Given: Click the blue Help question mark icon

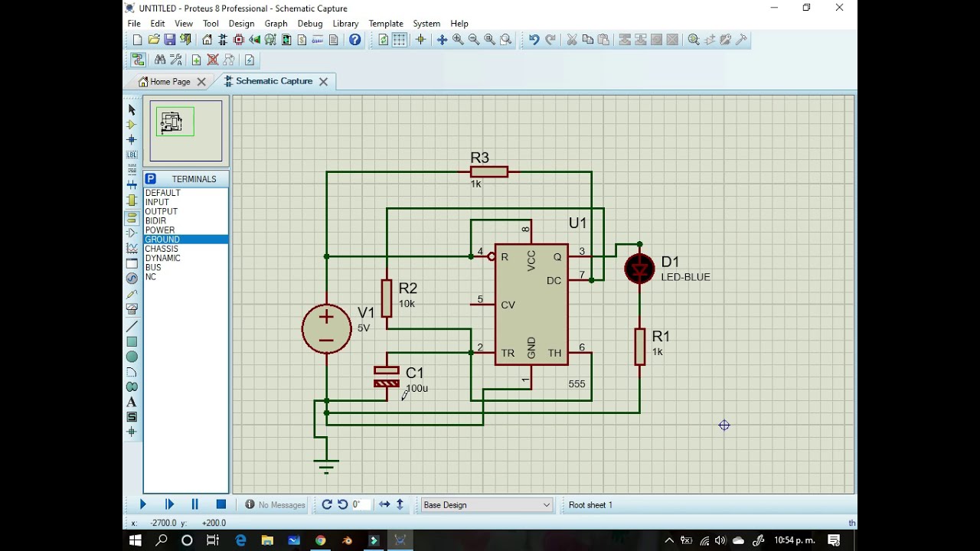Looking at the screenshot, I should click(x=354, y=40).
